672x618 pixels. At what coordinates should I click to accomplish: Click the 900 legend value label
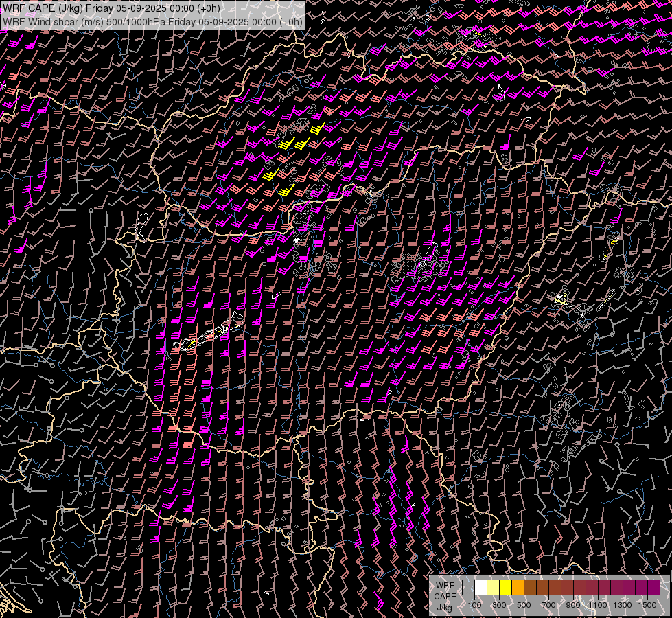pyautogui.click(x=573, y=605)
